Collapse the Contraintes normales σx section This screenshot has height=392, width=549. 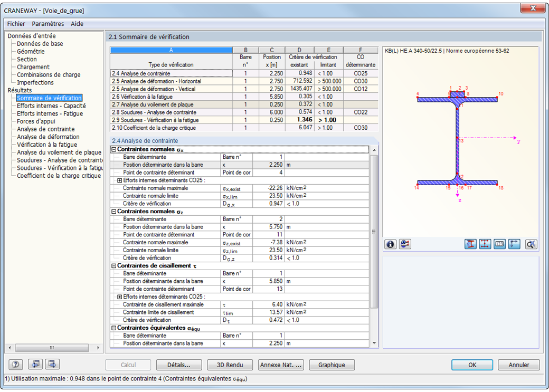(x=113, y=150)
